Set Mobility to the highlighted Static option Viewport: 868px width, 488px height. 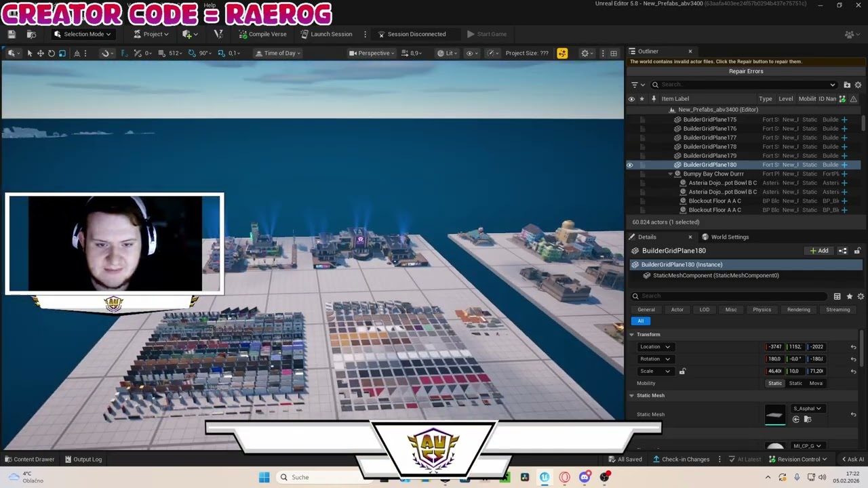pyautogui.click(x=775, y=384)
